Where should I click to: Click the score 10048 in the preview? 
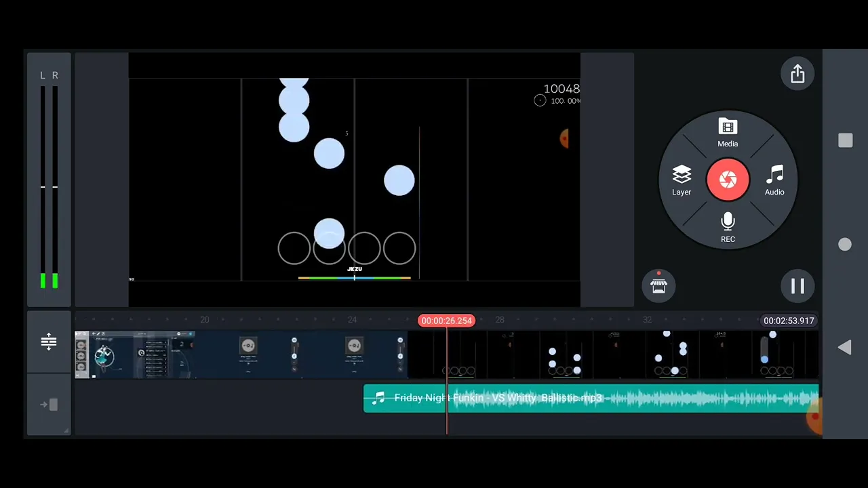pyautogui.click(x=561, y=89)
